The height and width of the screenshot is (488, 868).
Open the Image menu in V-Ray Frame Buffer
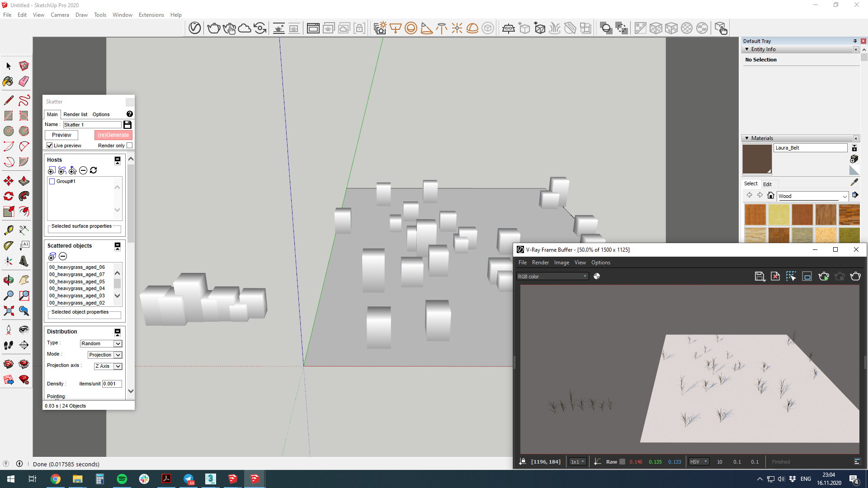pyautogui.click(x=561, y=263)
